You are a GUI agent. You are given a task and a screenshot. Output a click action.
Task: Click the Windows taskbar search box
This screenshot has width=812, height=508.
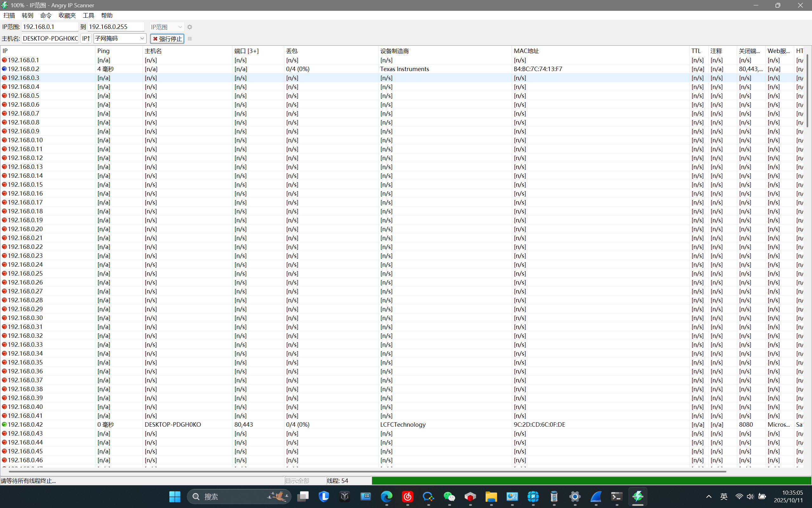[239, 497]
